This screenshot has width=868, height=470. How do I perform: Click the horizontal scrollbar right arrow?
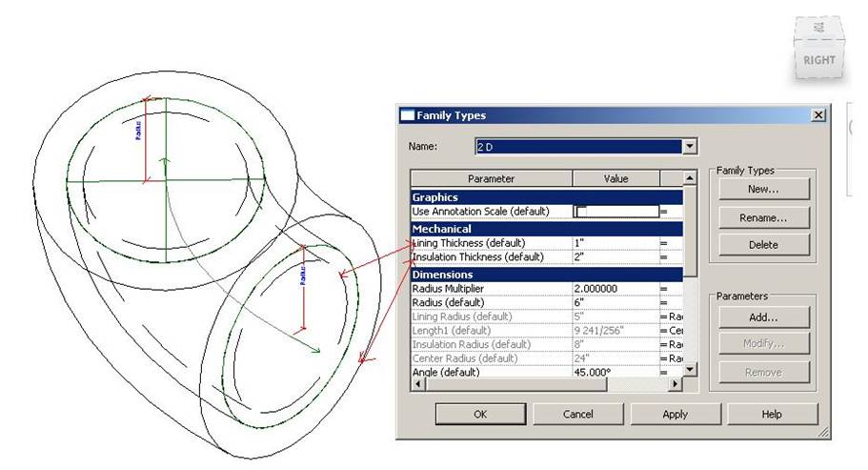pyautogui.click(x=676, y=383)
